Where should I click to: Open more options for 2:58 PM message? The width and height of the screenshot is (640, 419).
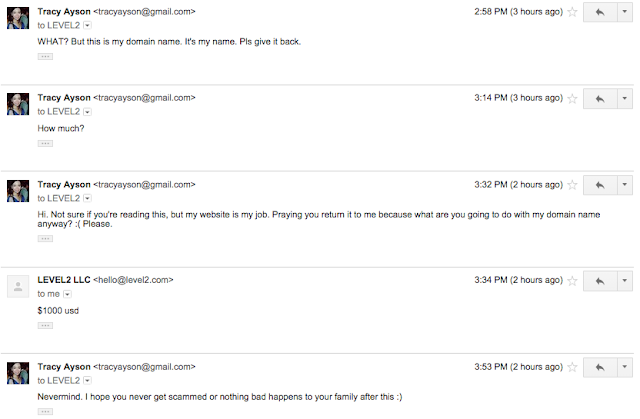coord(625,13)
